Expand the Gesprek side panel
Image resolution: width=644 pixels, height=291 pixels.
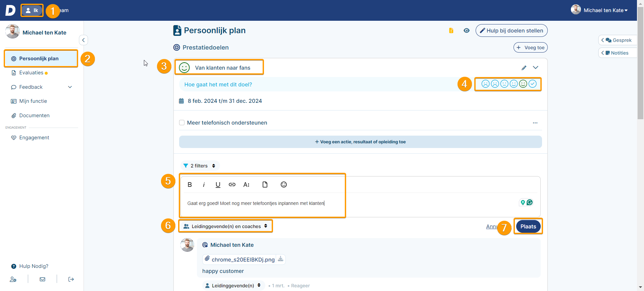tap(618, 40)
